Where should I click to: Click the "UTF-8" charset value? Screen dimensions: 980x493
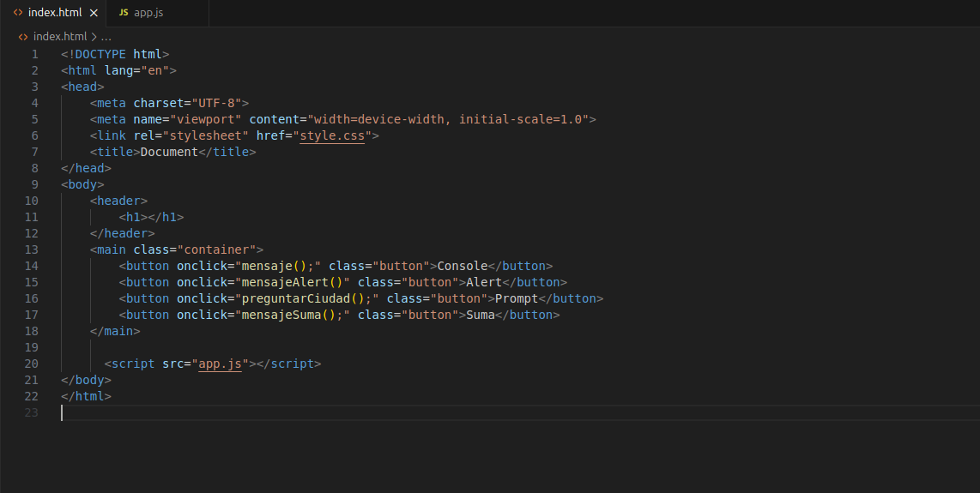point(216,103)
